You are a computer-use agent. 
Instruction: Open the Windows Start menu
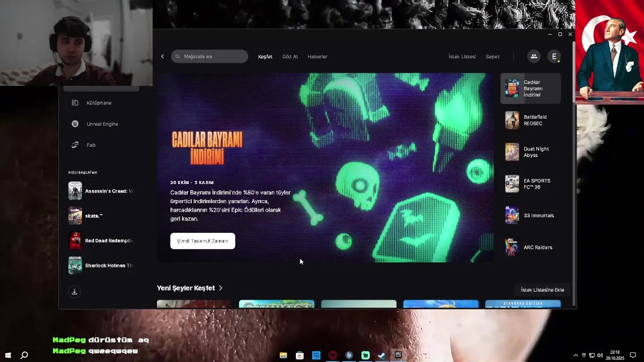(8, 355)
